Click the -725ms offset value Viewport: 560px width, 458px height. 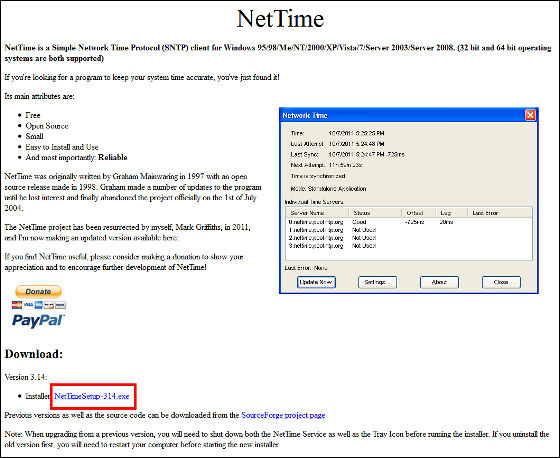click(414, 222)
